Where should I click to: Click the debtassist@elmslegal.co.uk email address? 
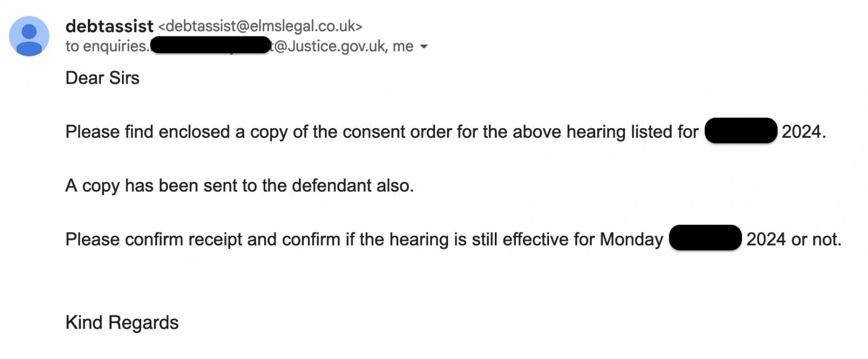[x=260, y=26]
